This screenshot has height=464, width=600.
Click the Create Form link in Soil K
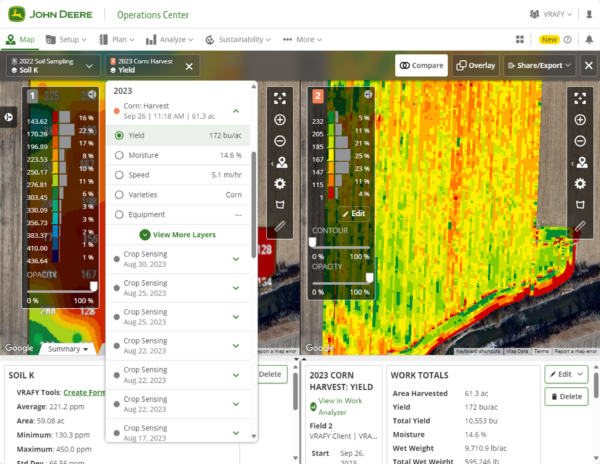click(84, 392)
